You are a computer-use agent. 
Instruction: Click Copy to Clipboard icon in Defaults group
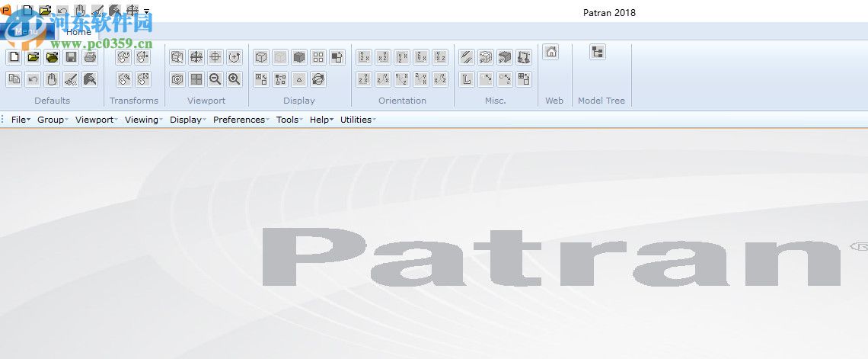pos(14,79)
